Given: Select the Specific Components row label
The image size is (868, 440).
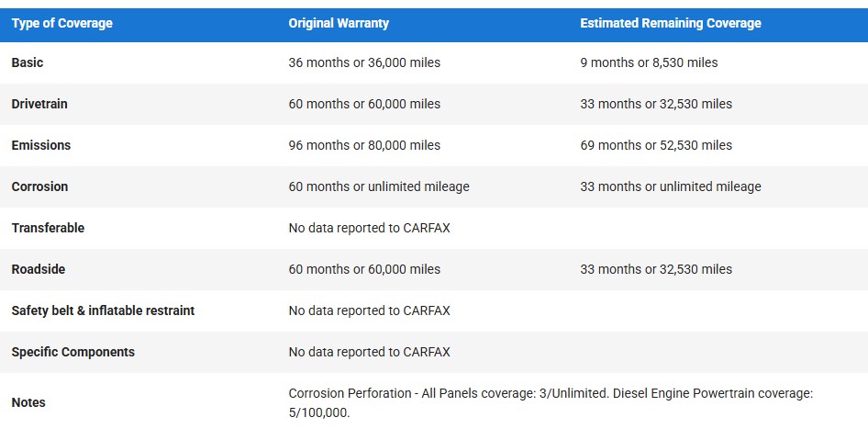Looking at the screenshot, I should 72,352.
